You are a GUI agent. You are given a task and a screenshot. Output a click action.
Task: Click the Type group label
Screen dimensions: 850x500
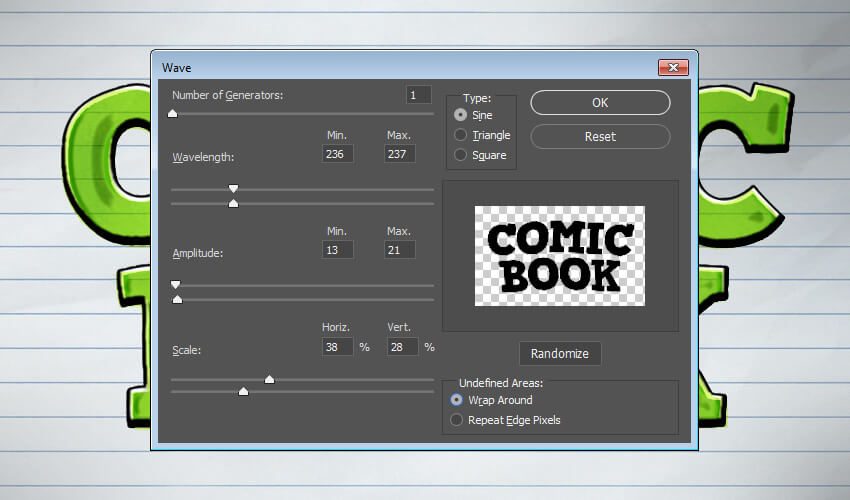click(x=477, y=98)
